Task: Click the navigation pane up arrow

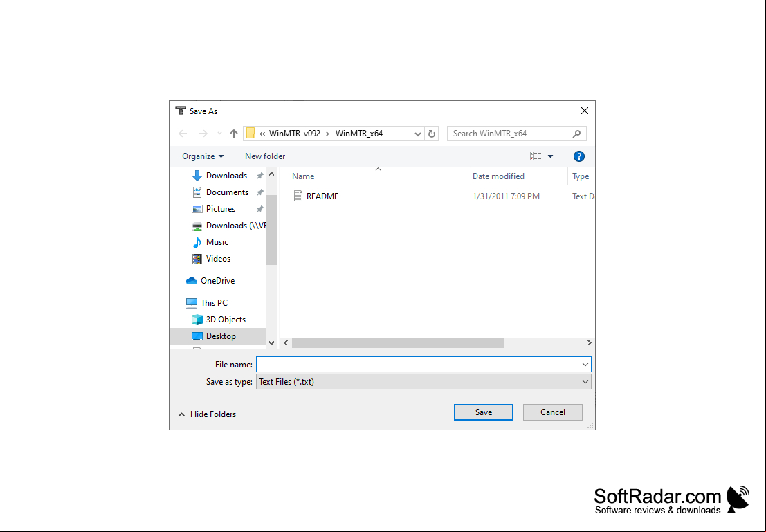Action: [x=272, y=174]
